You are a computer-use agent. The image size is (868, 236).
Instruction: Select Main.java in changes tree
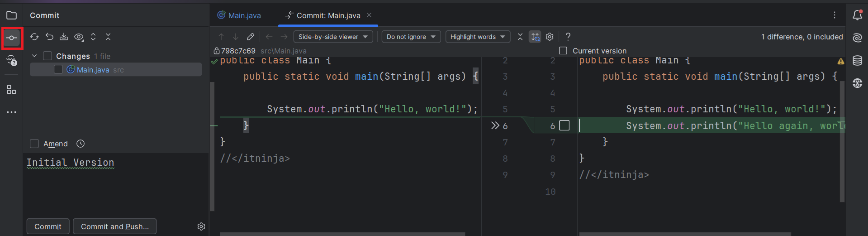[116, 69]
